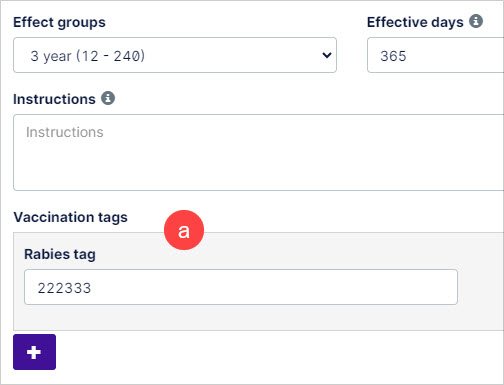Focus the Effective days input field
Screen dimensions: 504x385
435,55
